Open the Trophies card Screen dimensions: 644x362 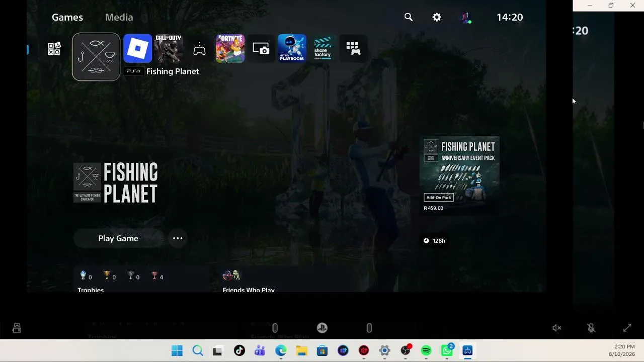tap(141, 280)
